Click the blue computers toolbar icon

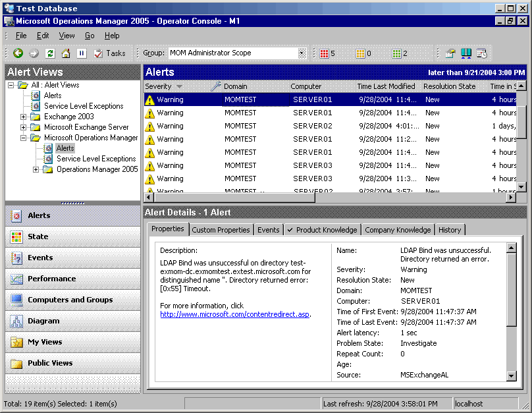pyautogui.click(x=466, y=53)
